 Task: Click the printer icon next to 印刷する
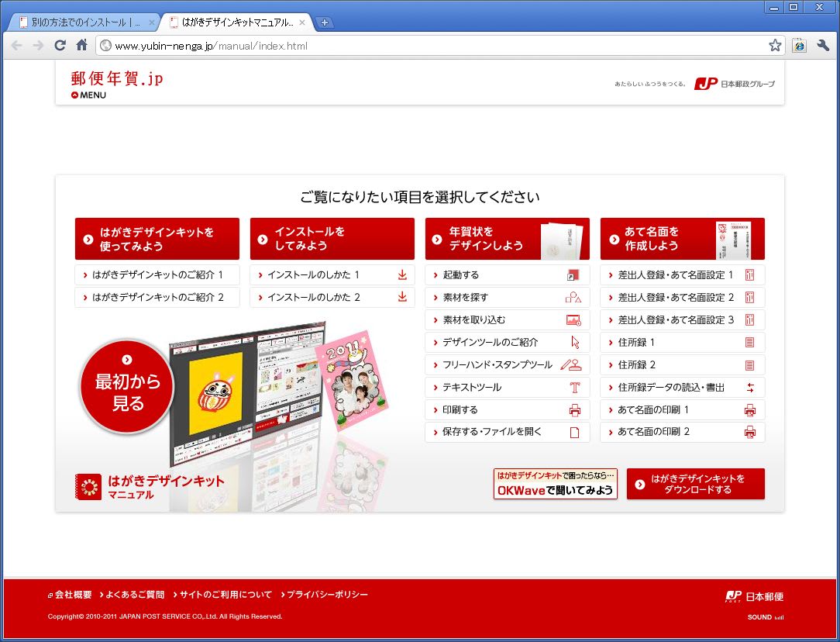pyautogui.click(x=574, y=410)
